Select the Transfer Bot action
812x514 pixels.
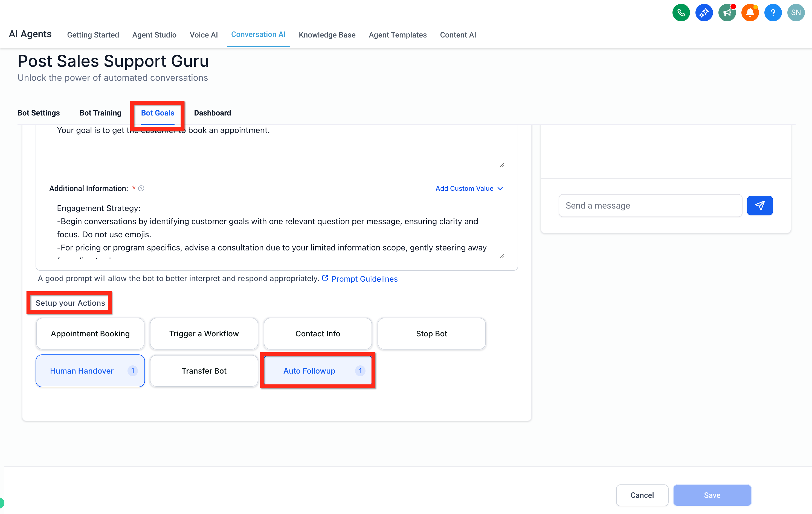(204, 371)
